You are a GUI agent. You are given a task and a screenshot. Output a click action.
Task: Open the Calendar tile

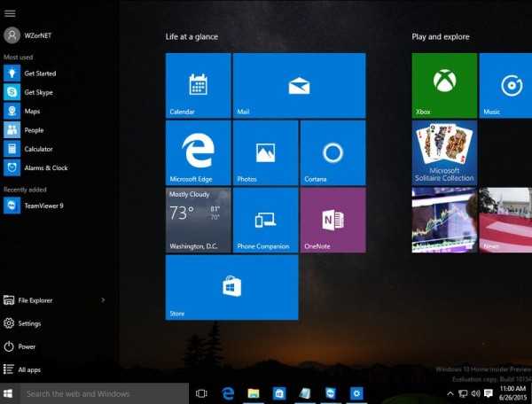pos(198,85)
